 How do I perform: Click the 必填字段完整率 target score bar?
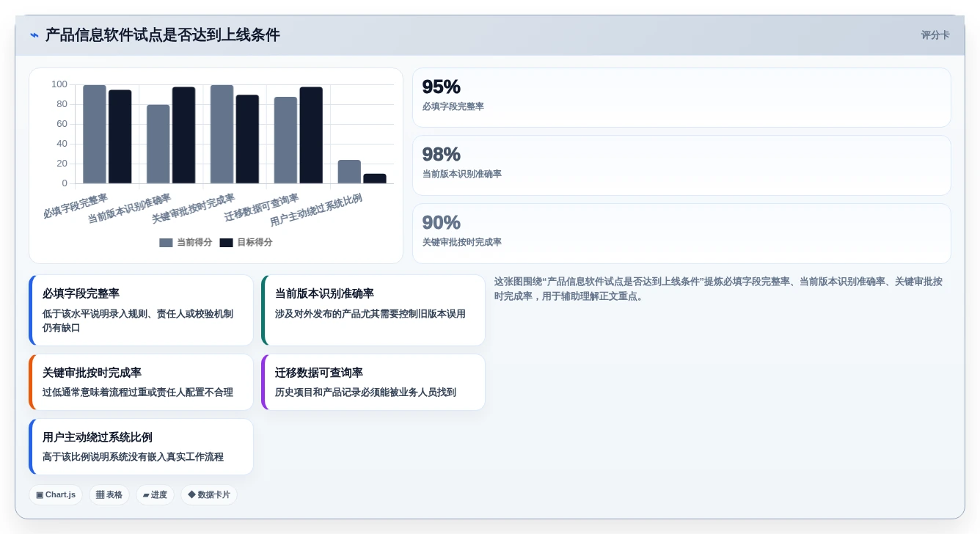pyautogui.click(x=120, y=136)
